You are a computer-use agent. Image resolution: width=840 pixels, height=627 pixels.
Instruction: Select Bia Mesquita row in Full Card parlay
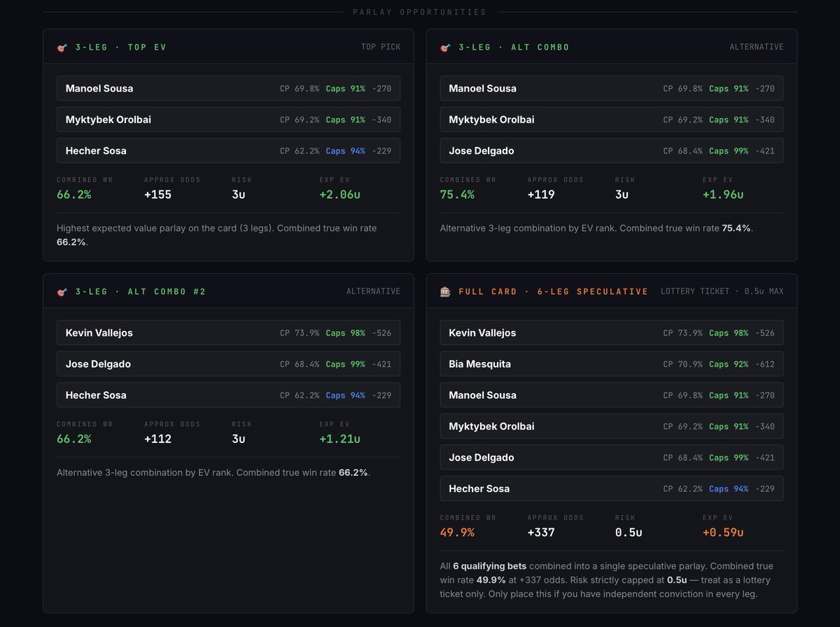[612, 364]
